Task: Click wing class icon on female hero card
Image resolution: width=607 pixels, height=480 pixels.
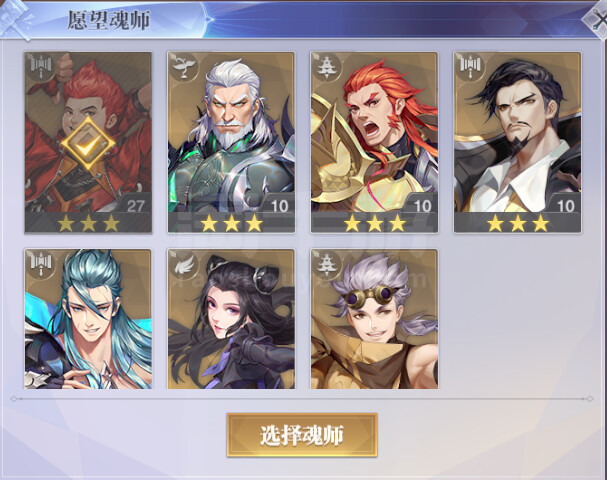Action: tap(184, 264)
